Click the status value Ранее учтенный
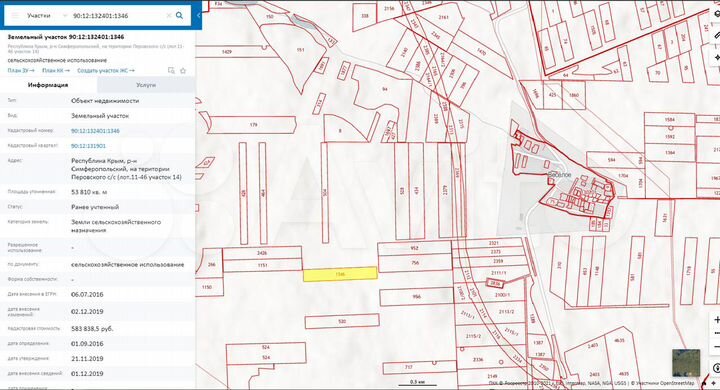The image size is (720, 390). point(95,207)
